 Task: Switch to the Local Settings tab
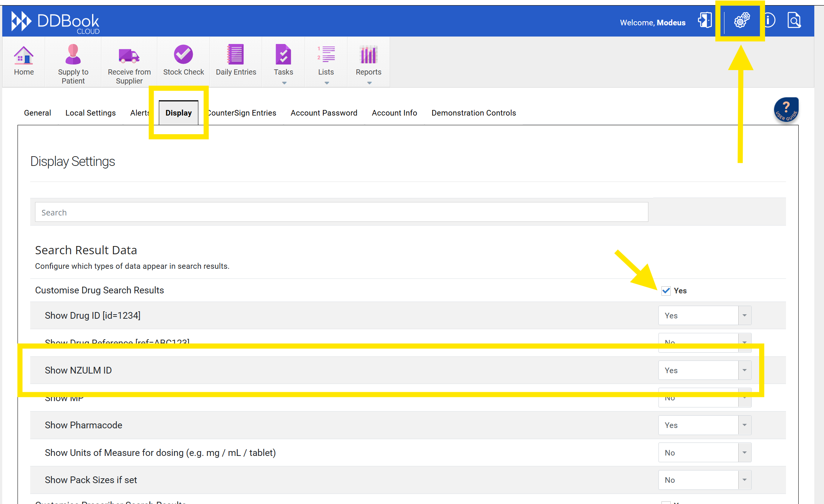click(x=91, y=113)
